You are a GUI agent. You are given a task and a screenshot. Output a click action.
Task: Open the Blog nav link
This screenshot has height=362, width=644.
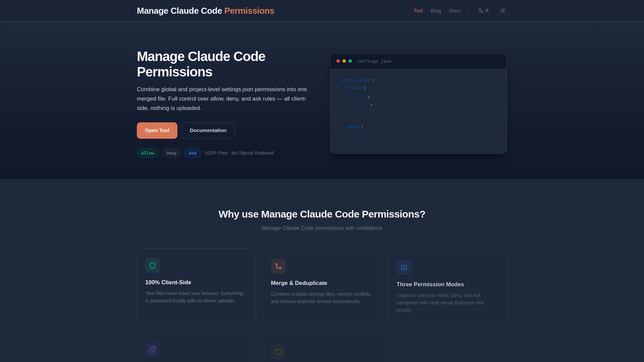pos(436,11)
